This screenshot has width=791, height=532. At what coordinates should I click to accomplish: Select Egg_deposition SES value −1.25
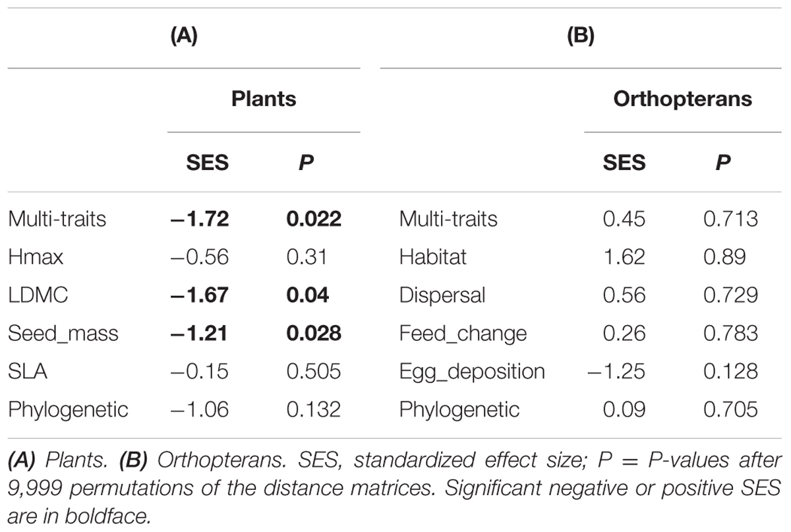click(615, 371)
